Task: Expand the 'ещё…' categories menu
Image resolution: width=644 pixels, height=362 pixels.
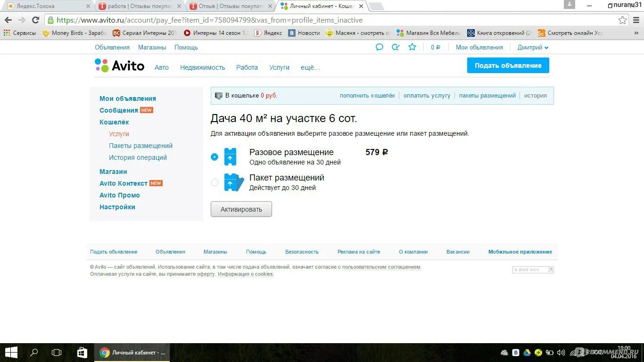Action: (310, 67)
